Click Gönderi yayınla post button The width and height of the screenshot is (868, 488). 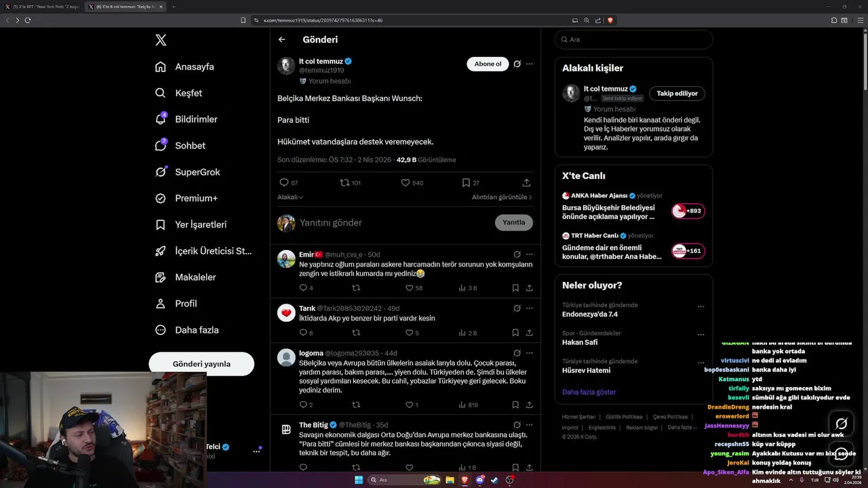tap(201, 364)
